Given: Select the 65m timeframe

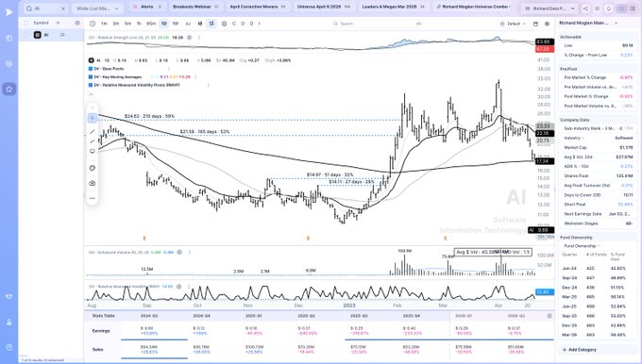Looking at the screenshot, I should coord(151,24).
